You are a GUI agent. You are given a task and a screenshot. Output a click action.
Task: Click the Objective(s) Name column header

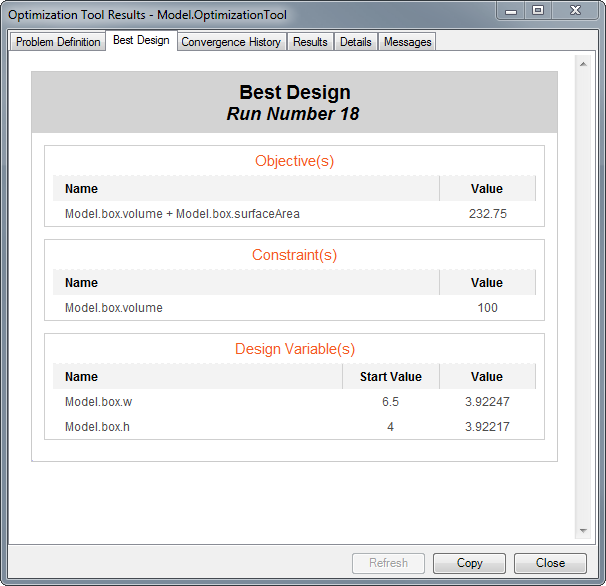(x=81, y=189)
